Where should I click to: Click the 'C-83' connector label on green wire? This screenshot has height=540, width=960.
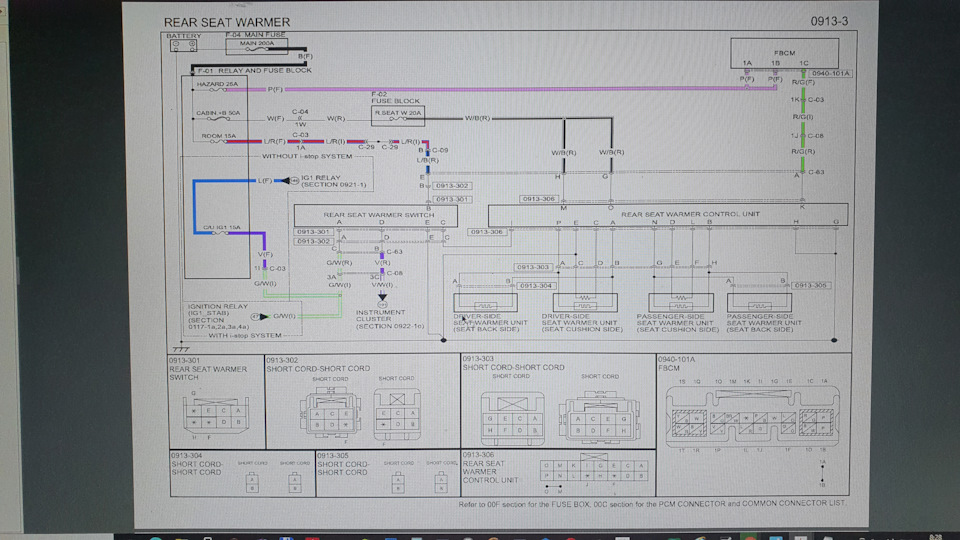(x=816, y=172)
